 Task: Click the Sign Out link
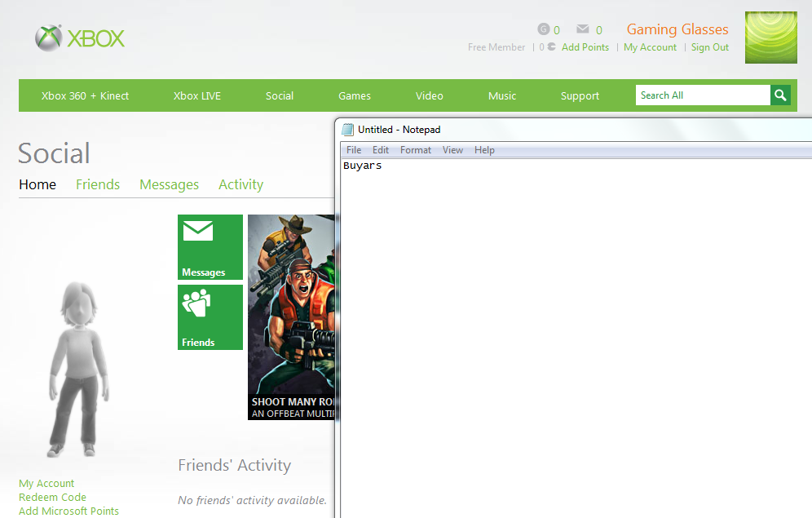click(x=710, y=47)
